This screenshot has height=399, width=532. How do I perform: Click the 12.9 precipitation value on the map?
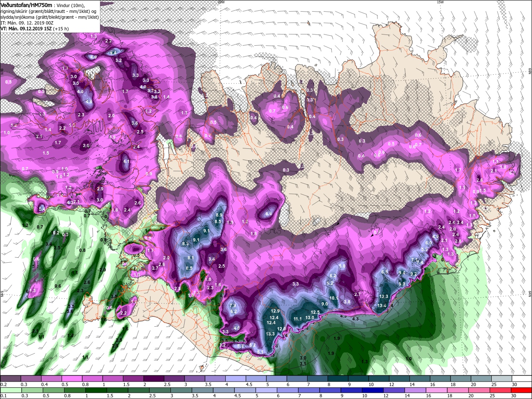[x=275, y=311]
